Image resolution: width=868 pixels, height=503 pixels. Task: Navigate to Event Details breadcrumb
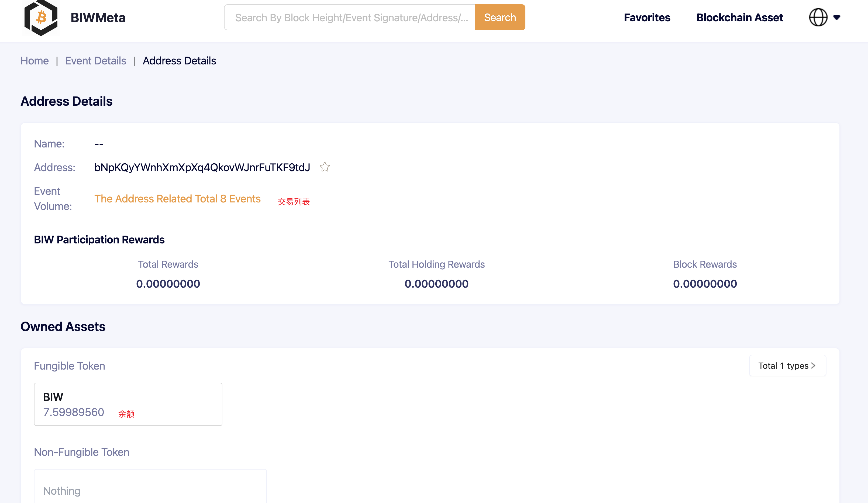pyautogui.click(x=95, y=61)
